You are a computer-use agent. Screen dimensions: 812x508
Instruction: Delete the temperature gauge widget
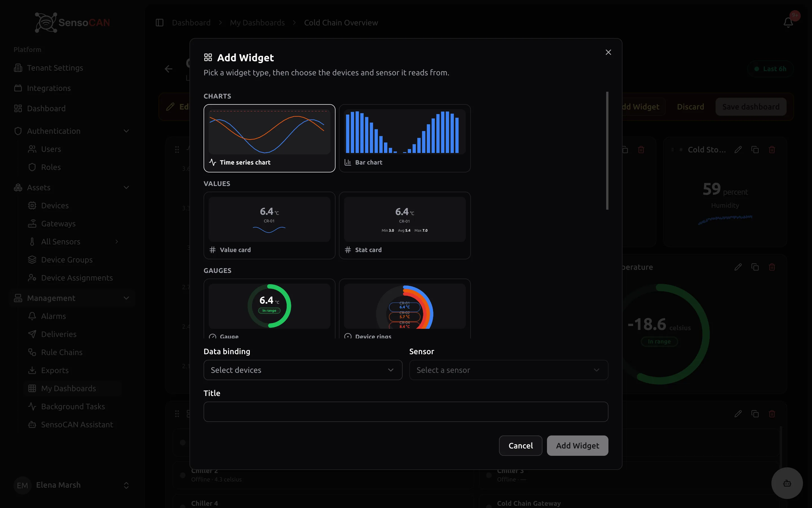click(x=772, y=267)
